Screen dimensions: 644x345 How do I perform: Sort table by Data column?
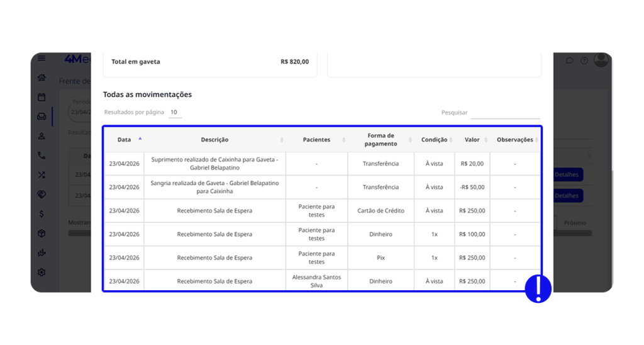124,140
